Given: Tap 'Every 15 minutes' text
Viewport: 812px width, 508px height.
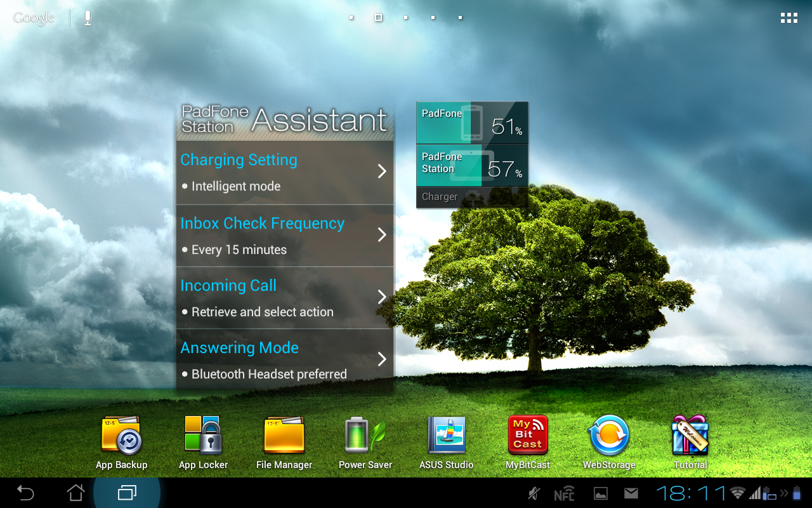Looking at the screenshot, I should [x=239, y=250].
